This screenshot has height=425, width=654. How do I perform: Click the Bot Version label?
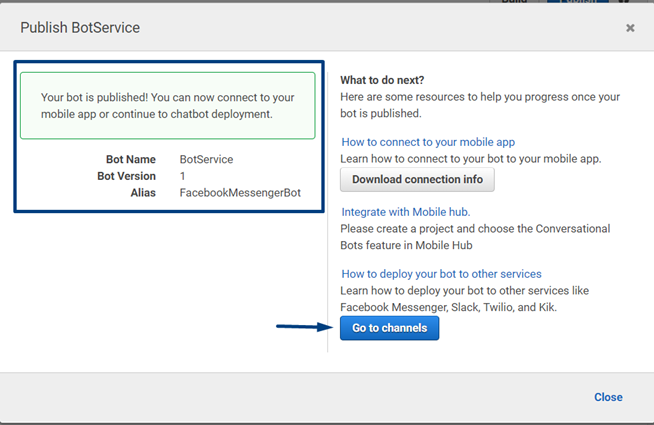(x=126, y=175)
